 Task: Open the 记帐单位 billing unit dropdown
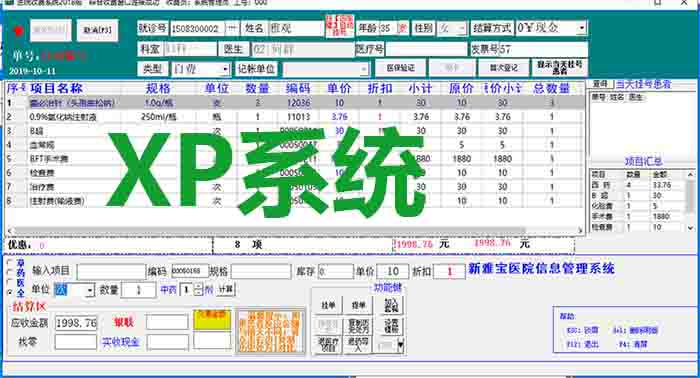364,69
